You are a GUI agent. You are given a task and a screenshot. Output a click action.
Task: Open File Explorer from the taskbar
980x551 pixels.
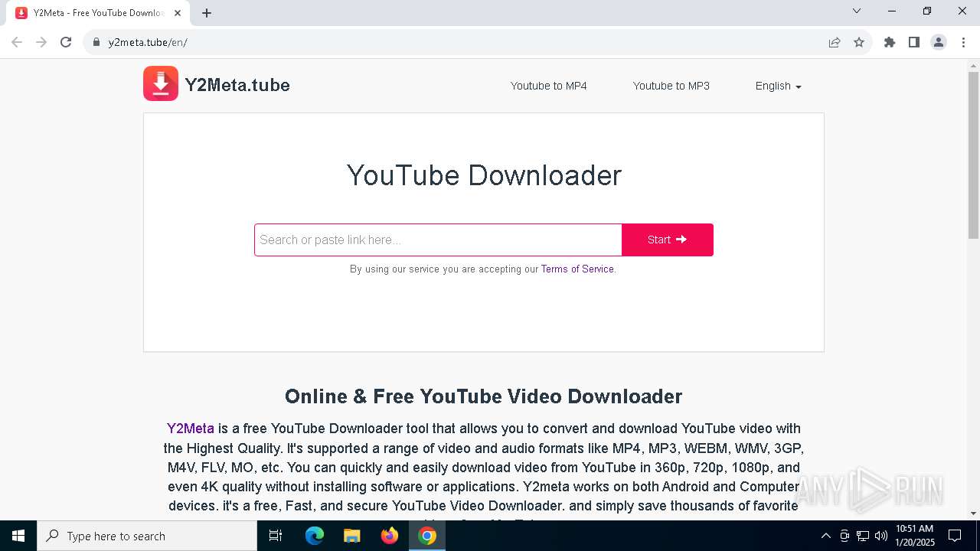[352, 536]
